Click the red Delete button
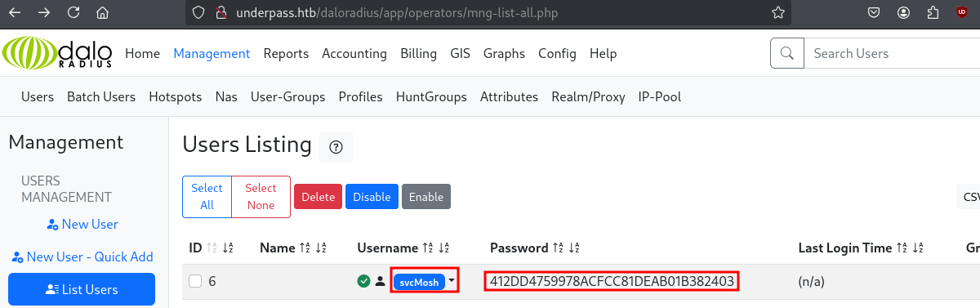 tap(318, 197)
